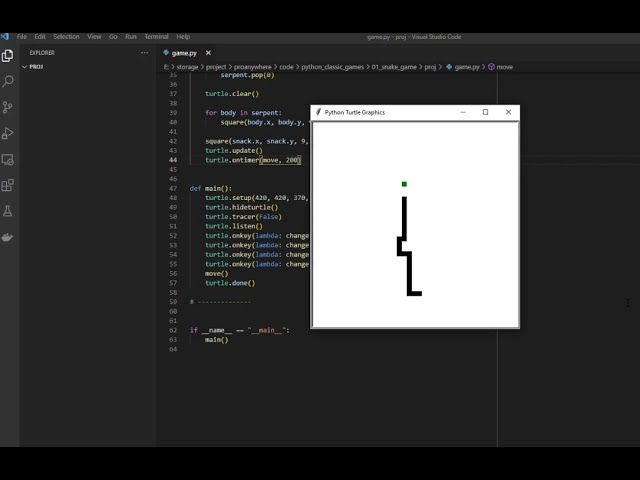640x480 pixels.
Task: Open the Docker view in activity bar
Action: (7, 237)
